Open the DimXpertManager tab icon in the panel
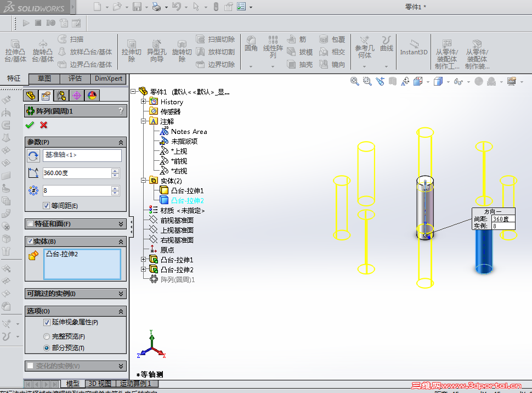 (77, 96)
